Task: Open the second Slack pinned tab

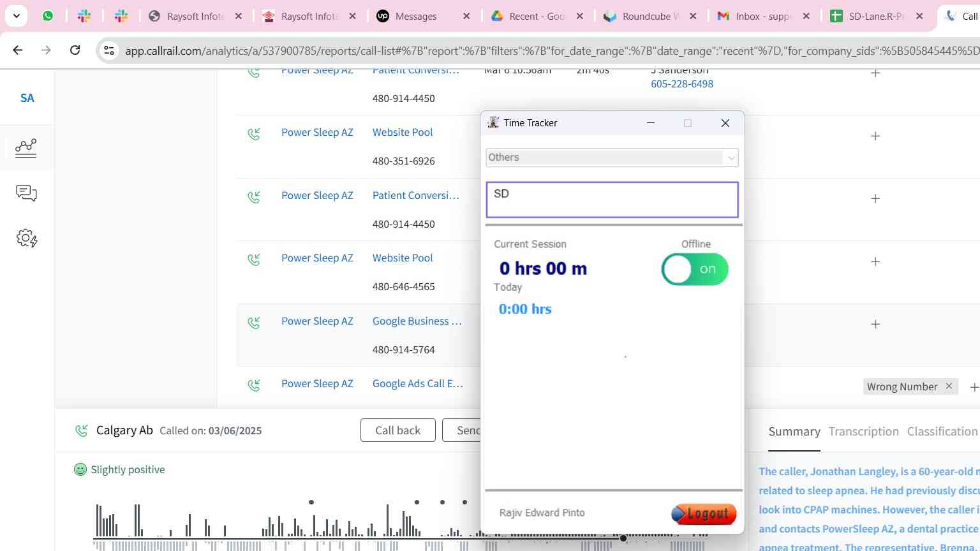Action: (x=121, y=16)
